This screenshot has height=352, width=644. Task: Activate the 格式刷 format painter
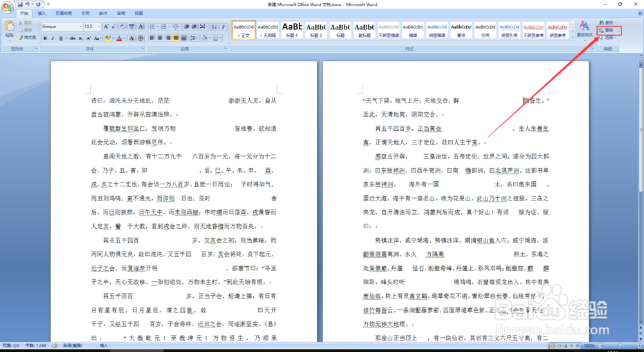[27, 37]
